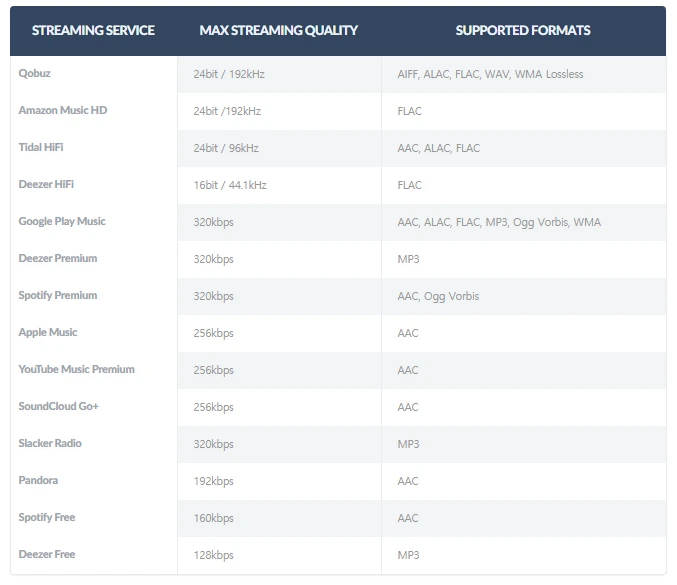This screenshot has height=585, width=677.
Task: Click Slacker Radio's 320kbps value
Action: [213, 444]
